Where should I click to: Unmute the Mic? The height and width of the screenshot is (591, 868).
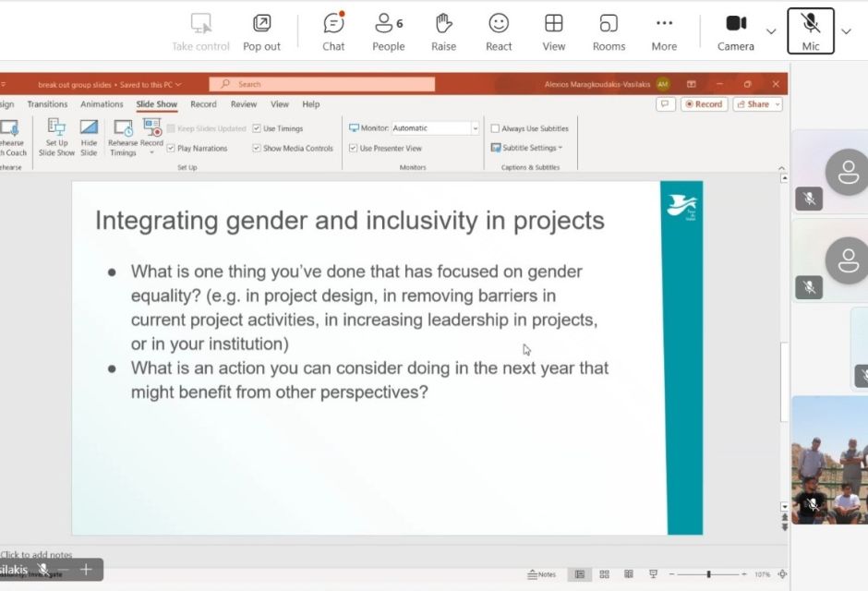pos(810,31)
